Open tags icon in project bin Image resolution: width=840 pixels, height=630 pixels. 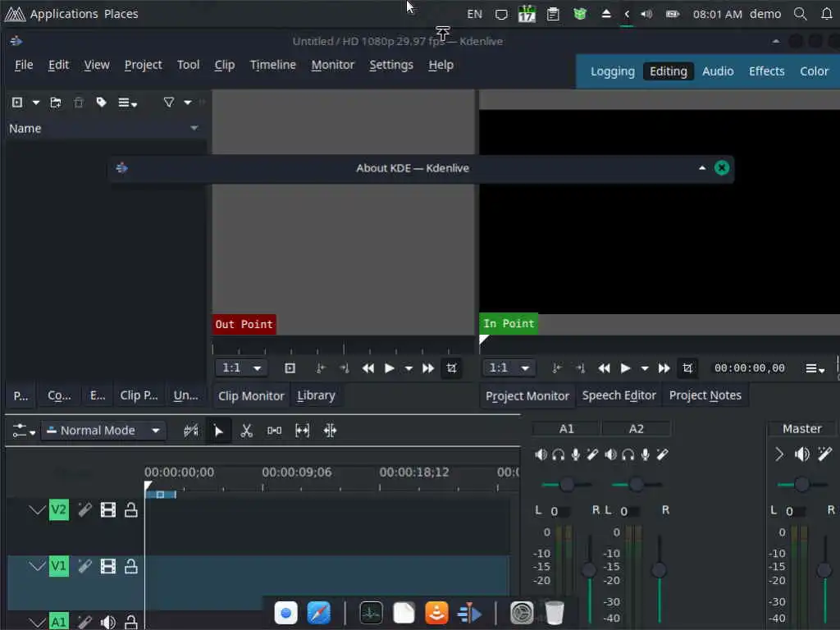[101, 103]
